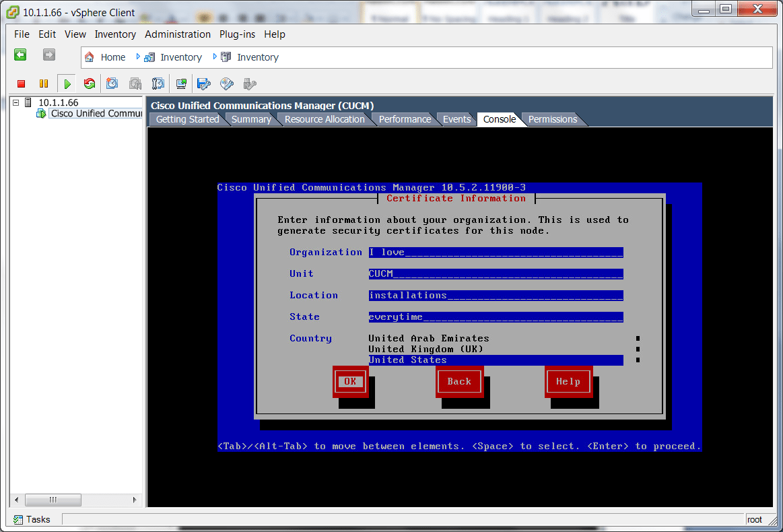Click the first Inventory breadcrumb icon
This screenshot has height=532, width=783.
point(149,57)
